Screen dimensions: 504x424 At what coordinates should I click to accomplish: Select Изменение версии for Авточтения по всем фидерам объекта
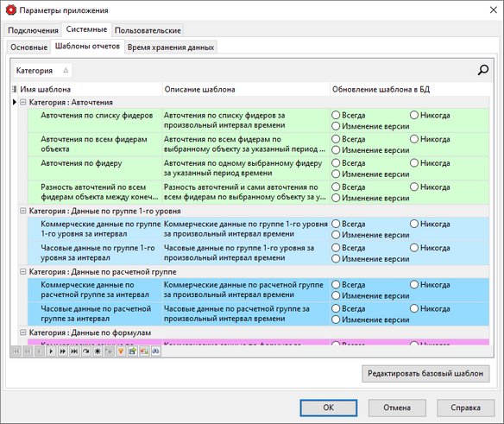click(336, 150)
